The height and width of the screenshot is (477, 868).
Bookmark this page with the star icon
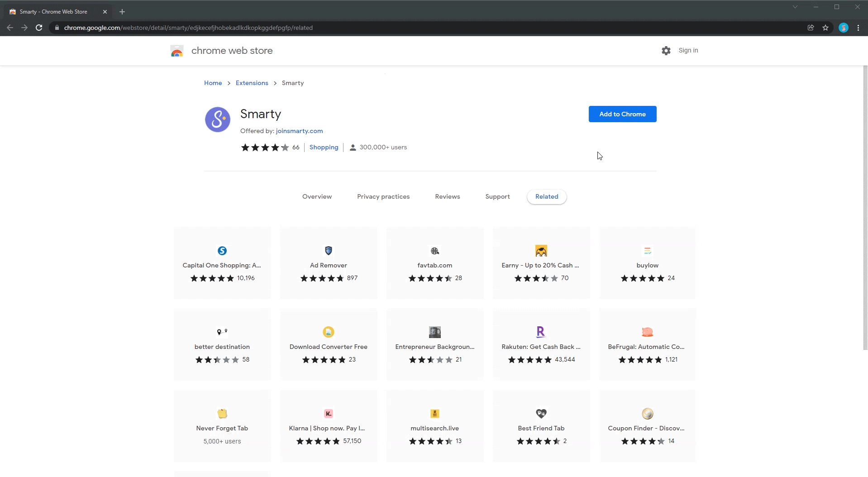pos(825,28)
